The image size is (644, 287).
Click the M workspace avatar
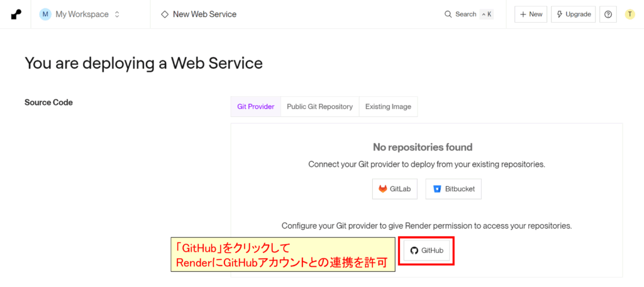[45, 14]
